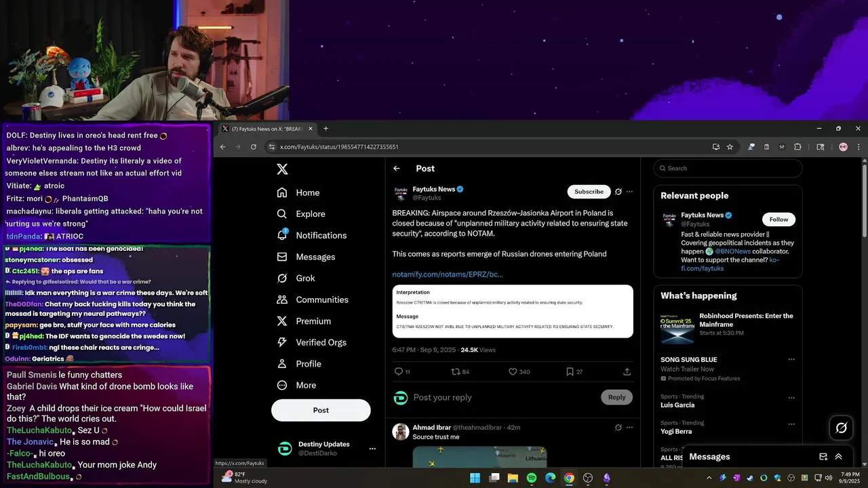Open the @BNONews mention link
Viewport: 868px width, 488px height.
point(732,251)
